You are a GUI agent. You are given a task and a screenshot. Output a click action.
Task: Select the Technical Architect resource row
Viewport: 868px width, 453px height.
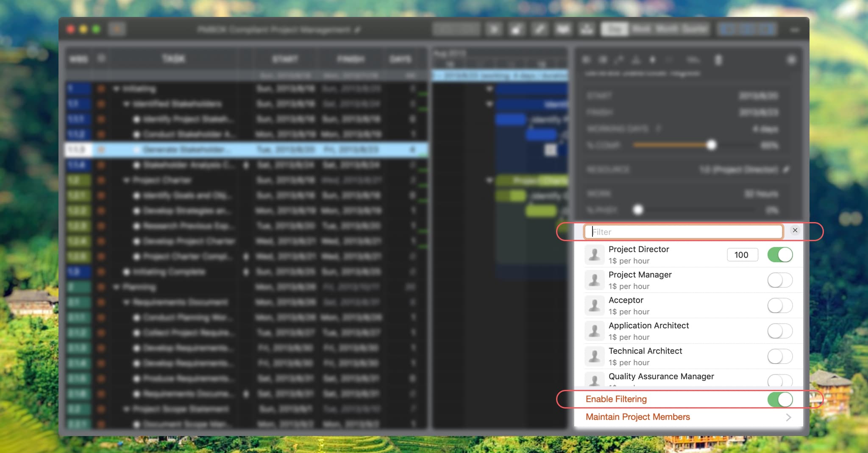(678, 356)
